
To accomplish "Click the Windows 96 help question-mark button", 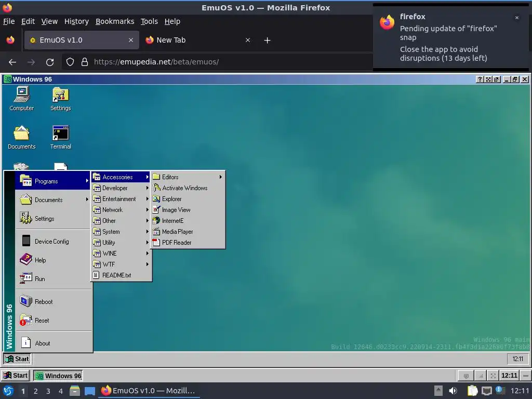I will click(x=480, y=79).
